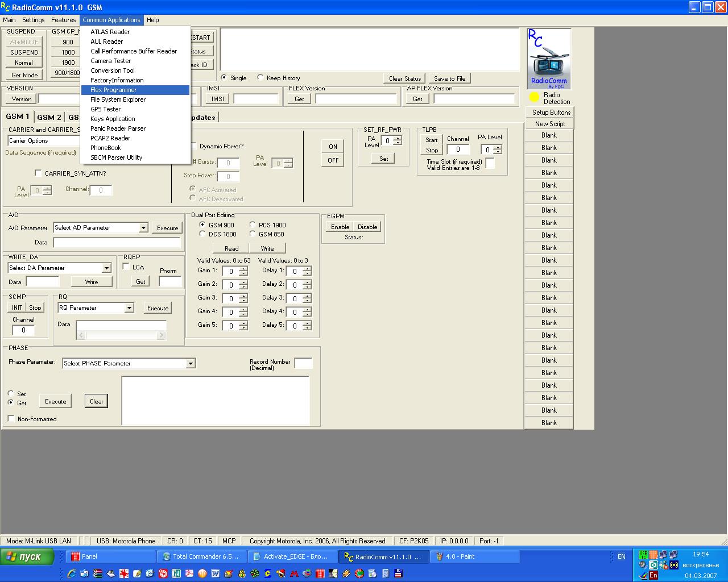Open WinRAR from the quick launch bar
The image size is (728, 582).
[97, 573]
